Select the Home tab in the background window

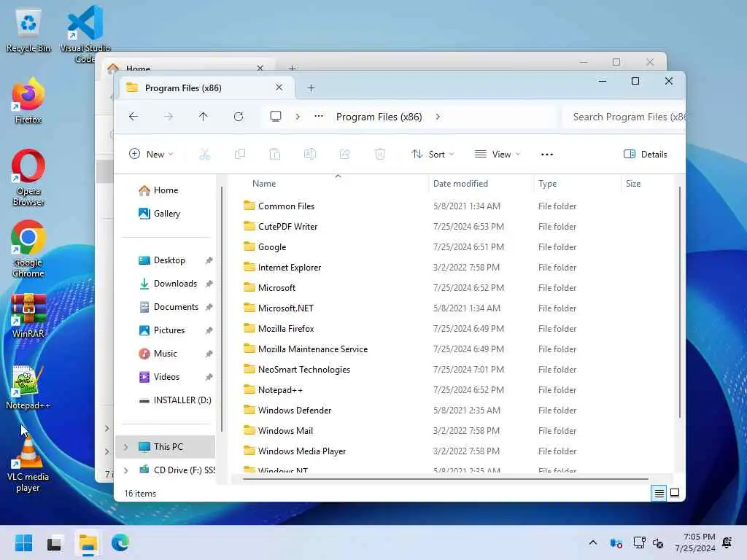(187, 65)
